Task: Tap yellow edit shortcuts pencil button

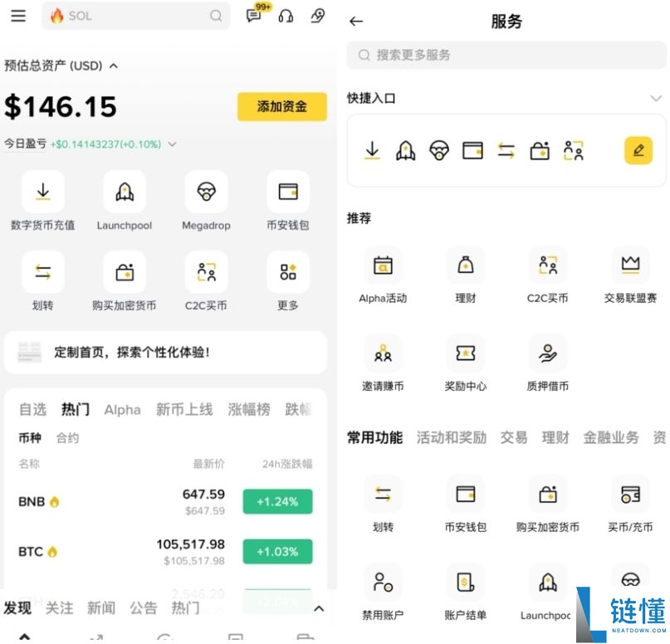Action: pyautogui.click(x=638, y=150)
